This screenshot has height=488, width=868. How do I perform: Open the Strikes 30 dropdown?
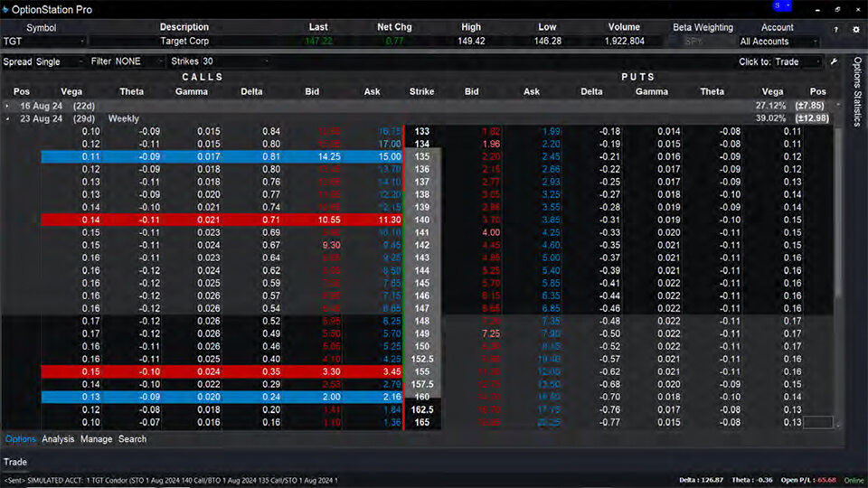pos(235,61)
